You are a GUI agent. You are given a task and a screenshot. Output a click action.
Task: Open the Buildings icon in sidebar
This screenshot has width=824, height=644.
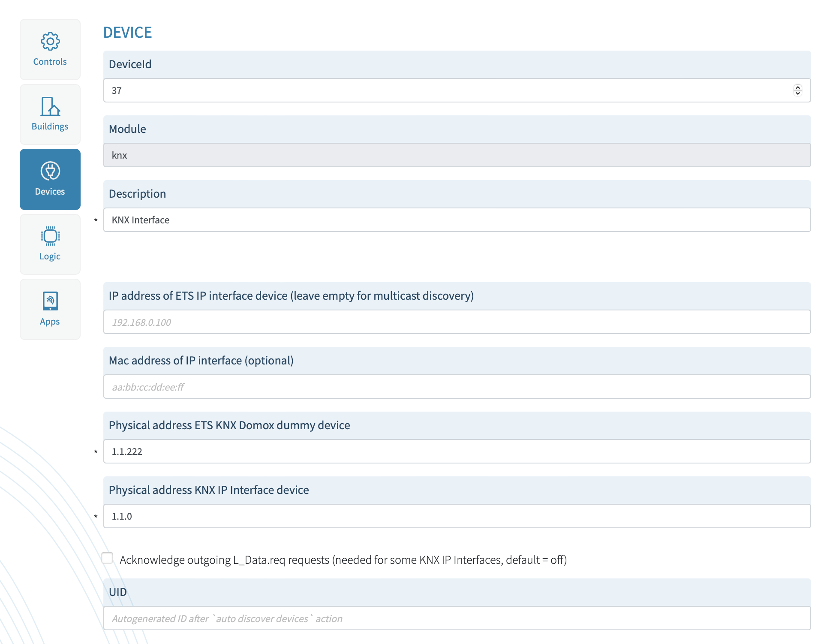(x=50, y=106)
